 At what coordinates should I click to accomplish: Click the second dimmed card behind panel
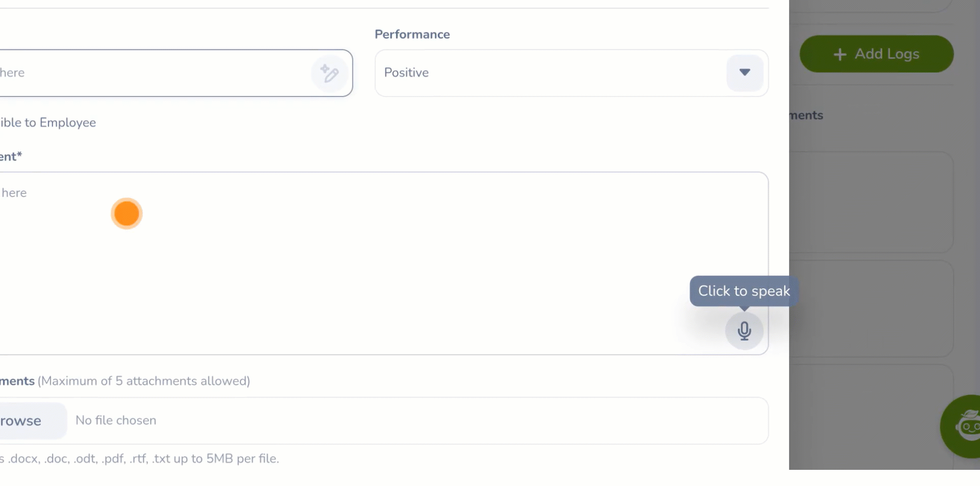tap(871, 308)
